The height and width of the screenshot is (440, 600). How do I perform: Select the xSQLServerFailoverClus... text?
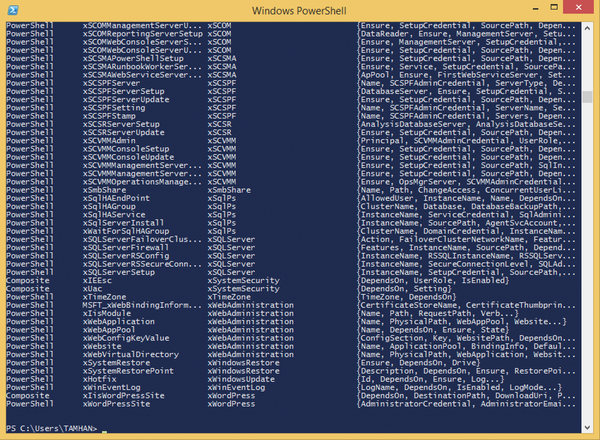click(142, 240)
